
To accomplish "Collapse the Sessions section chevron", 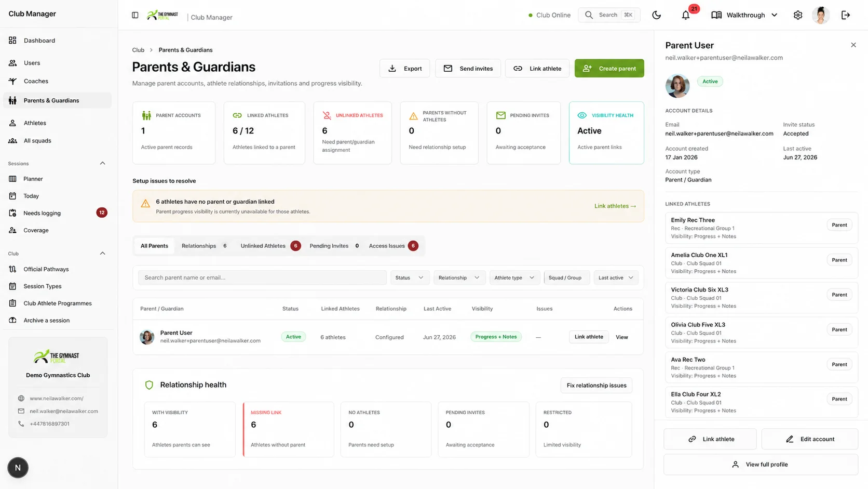I will click(x=102, y=163).
